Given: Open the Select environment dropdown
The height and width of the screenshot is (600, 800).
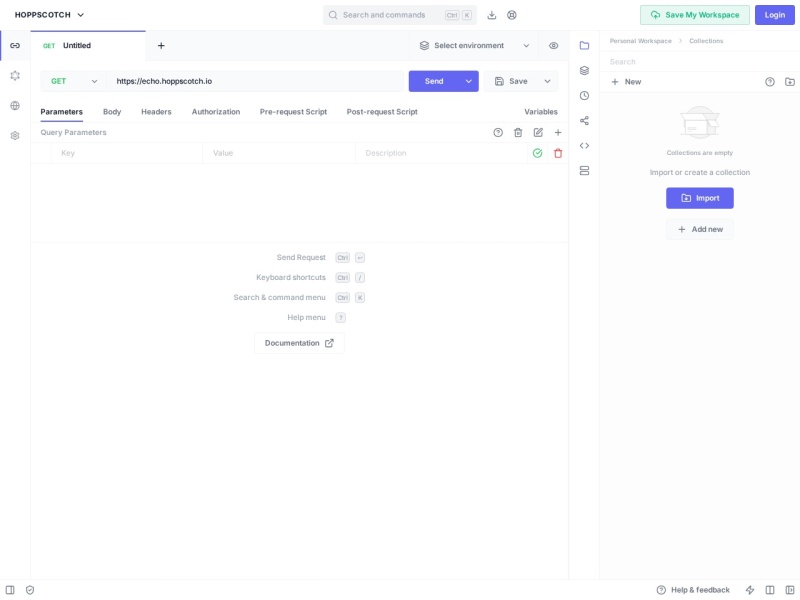Looking at the screenshot, I should (x=474, y=45).
